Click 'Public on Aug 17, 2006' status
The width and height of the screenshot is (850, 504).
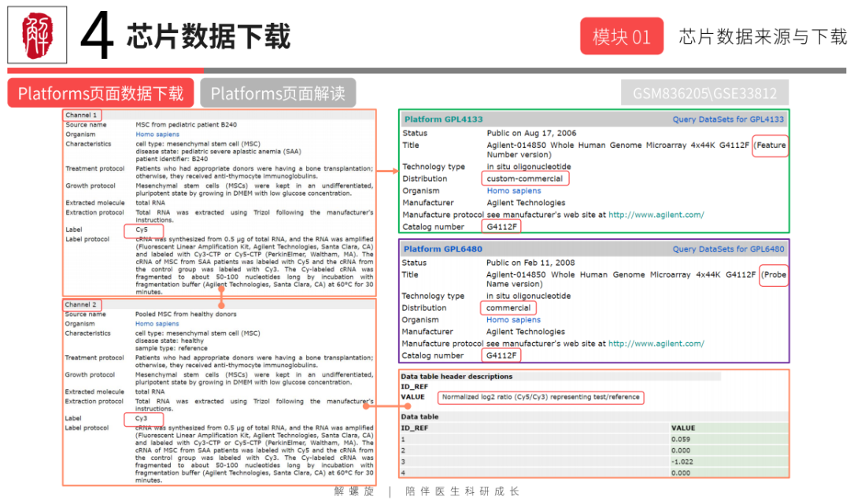pyautogui.click(x=531, y=133)
